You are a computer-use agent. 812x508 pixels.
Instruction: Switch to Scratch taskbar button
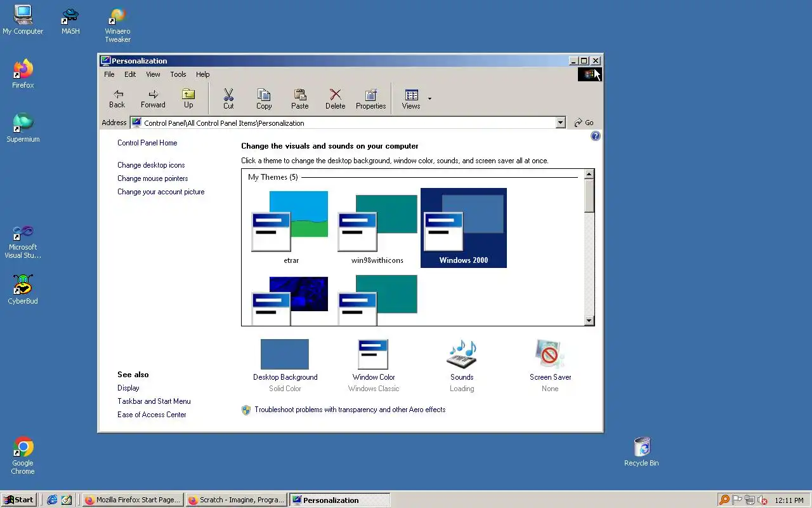click(x=236, y=500)
